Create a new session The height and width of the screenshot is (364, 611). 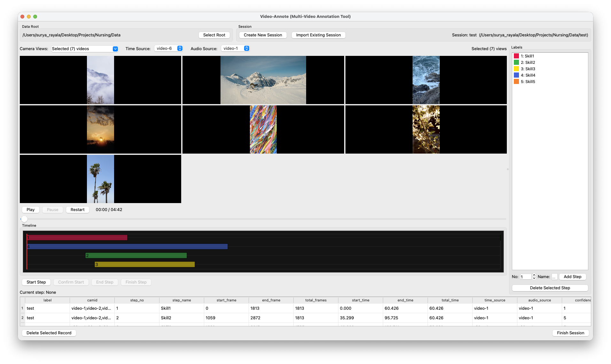click(263, 35)
